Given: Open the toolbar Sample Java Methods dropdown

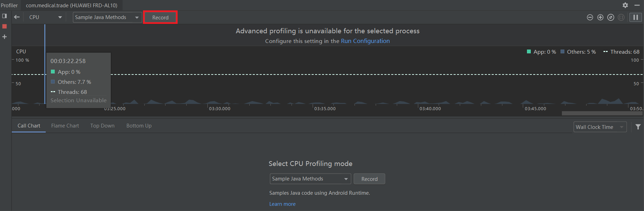Looking at the screenshot, I should 107,17.
